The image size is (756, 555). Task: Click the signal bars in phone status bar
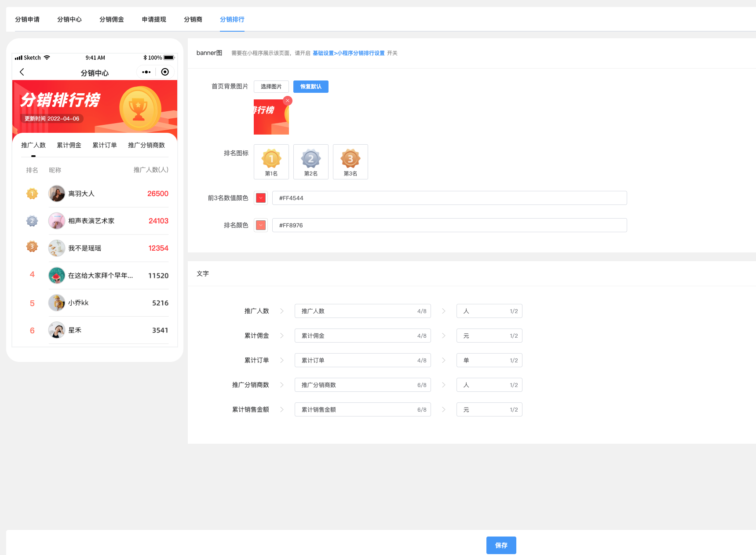click(18, 58)
